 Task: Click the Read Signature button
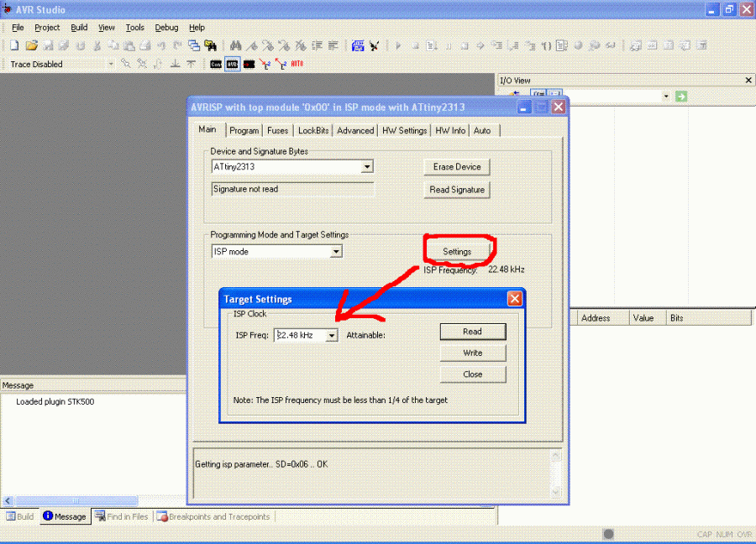tap(457, 190)
